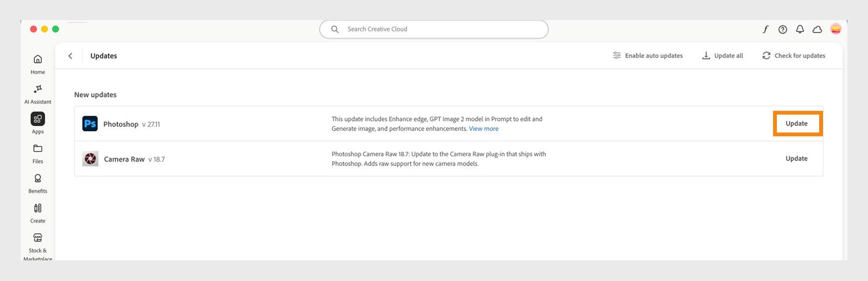Open the user profile avatar
Viewport: 868px width, 281px height.
(x=835, y=29)
